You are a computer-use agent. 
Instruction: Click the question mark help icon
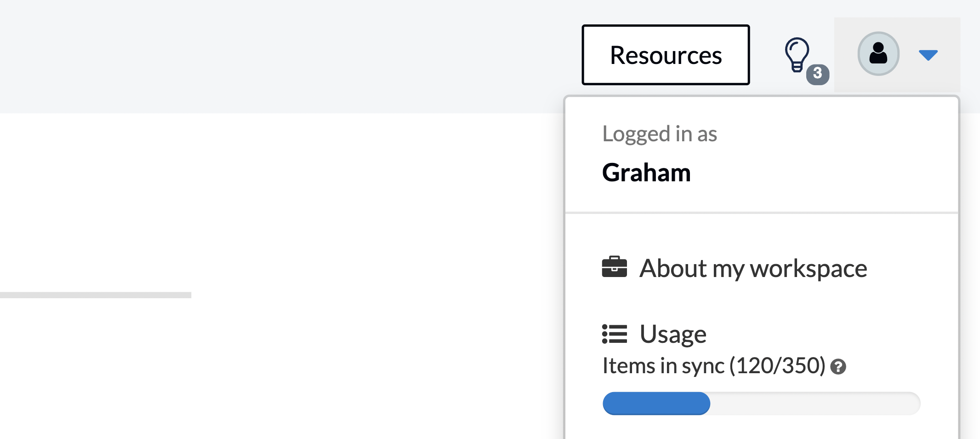point(838,367)
